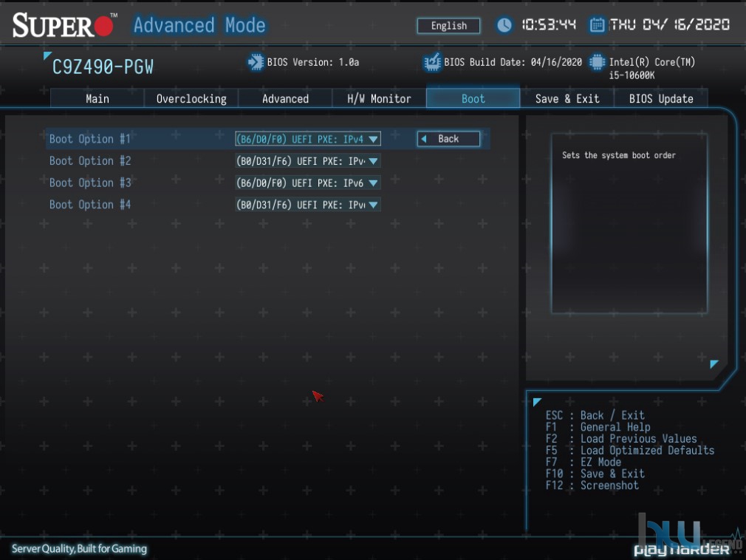Switch to the BIOS Update tab
746x560 pixels.
point(661,98)
